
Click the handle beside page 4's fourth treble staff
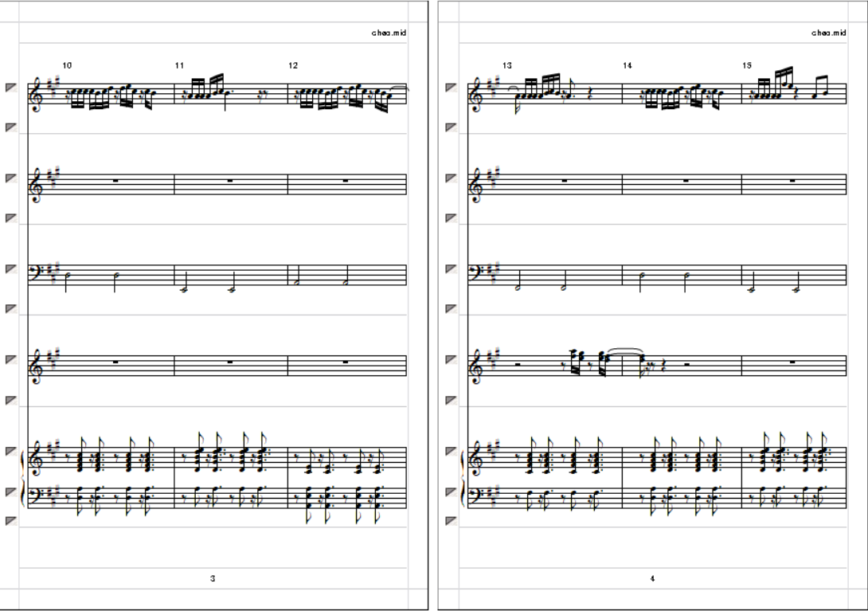point(452,359)
